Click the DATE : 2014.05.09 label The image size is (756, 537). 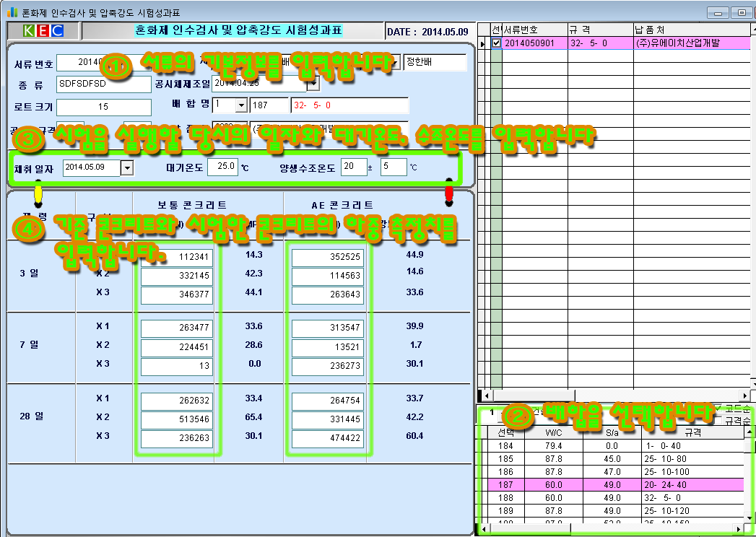click(428, 32)
